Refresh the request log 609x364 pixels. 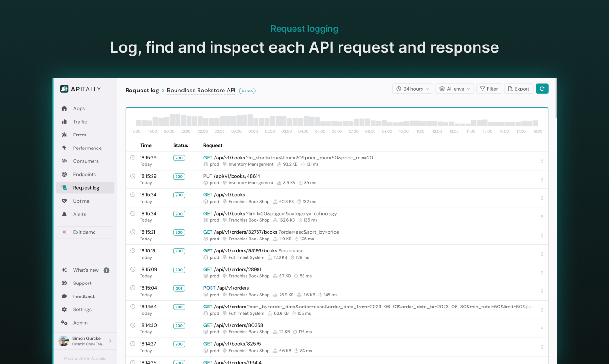(x=542, y=89)
